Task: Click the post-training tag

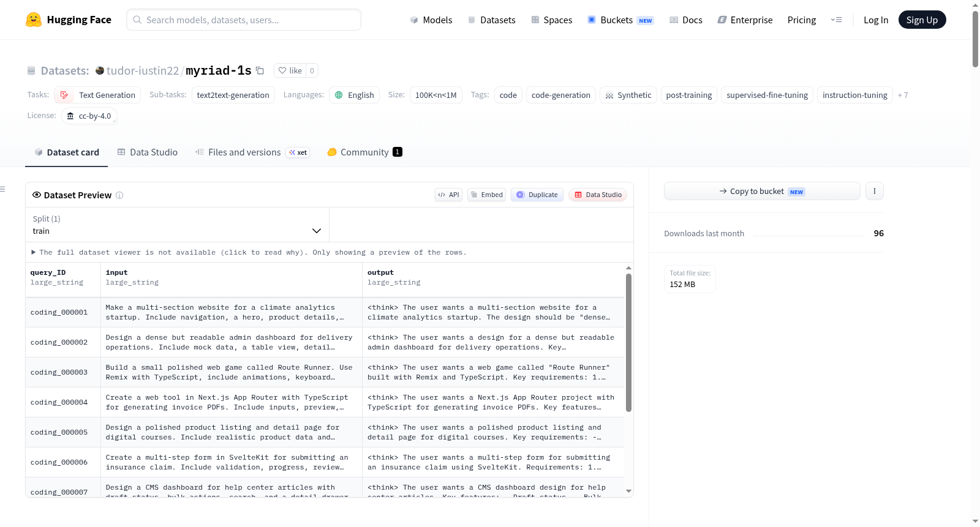Action: [x=689, y=95]
